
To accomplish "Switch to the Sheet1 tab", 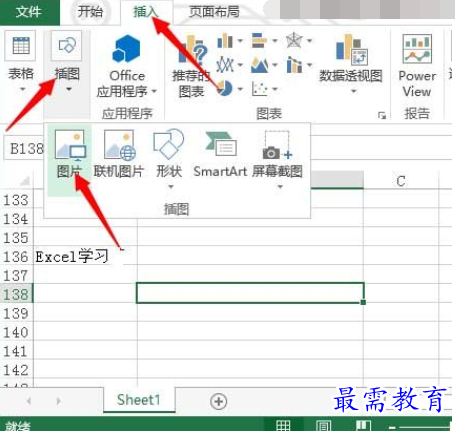I will (x=139, y=400).
